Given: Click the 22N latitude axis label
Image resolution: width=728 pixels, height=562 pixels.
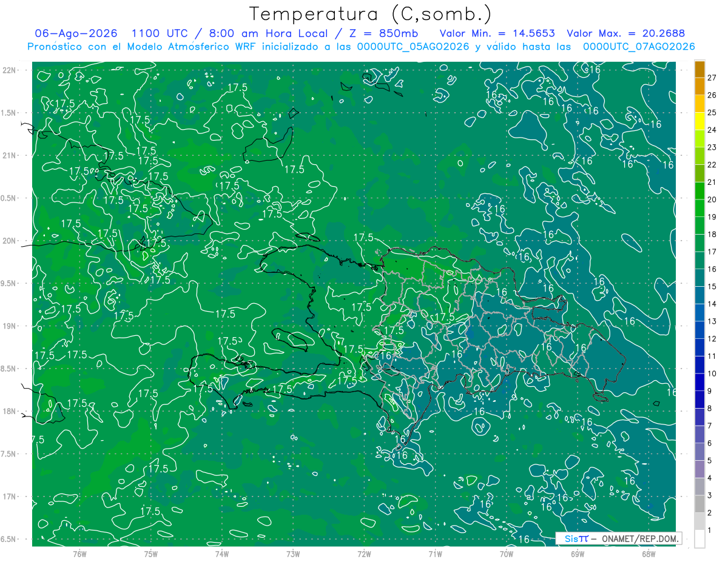Looking at the screenshot, I should (x=9, y=70).
